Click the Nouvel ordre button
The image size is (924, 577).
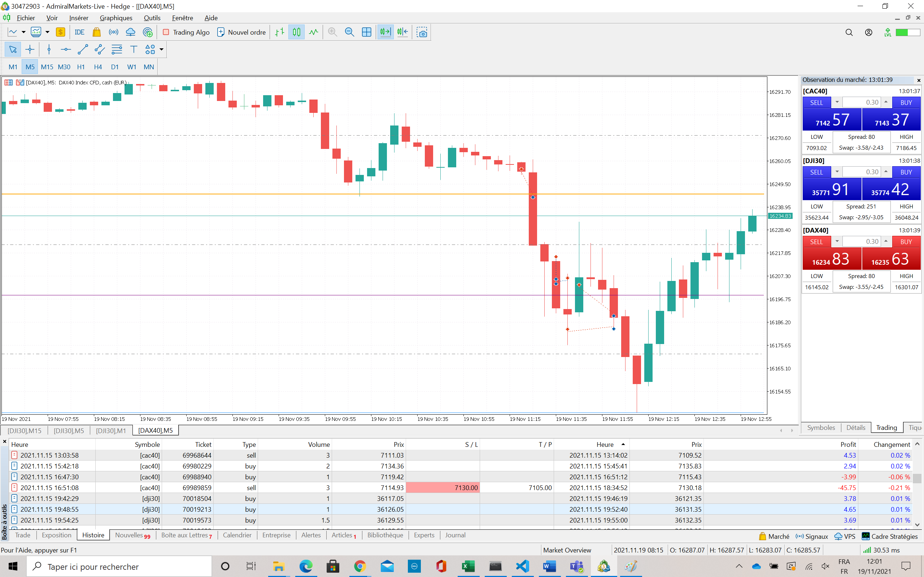point(241,32)
